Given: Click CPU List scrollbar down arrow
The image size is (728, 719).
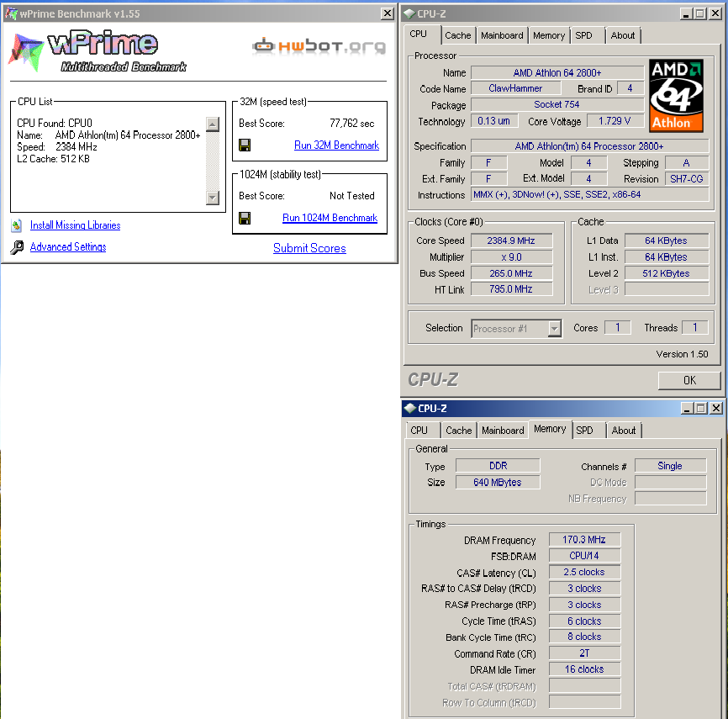Looking at the screenshot, I should 213,198.
